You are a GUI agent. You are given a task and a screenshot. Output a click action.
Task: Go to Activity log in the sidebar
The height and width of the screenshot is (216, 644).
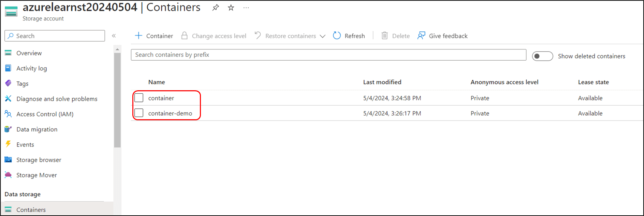click(x=31, y=68)
